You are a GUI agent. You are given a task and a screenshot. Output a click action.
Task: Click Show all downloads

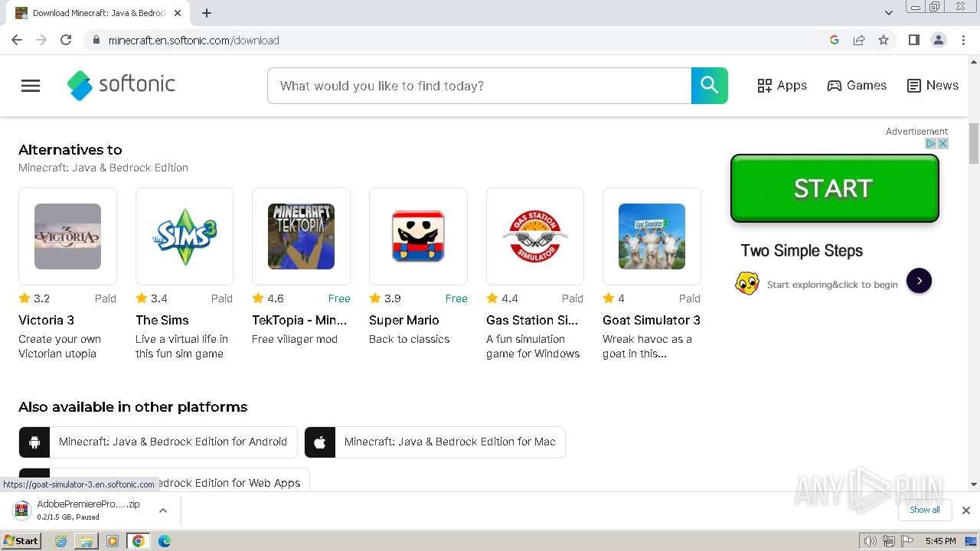pyautogui.click(x=925, y=510)
